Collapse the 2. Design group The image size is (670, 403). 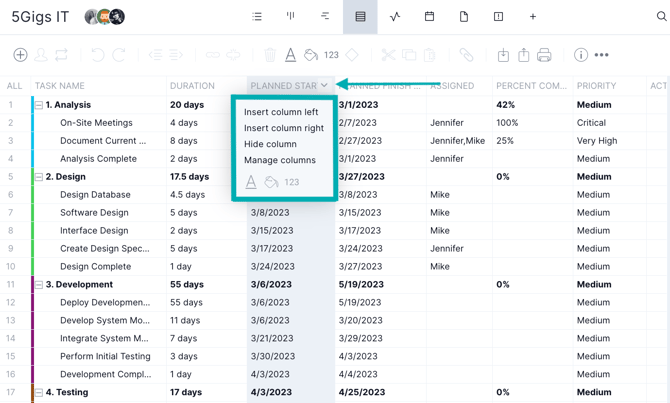(x=39, y=176)
